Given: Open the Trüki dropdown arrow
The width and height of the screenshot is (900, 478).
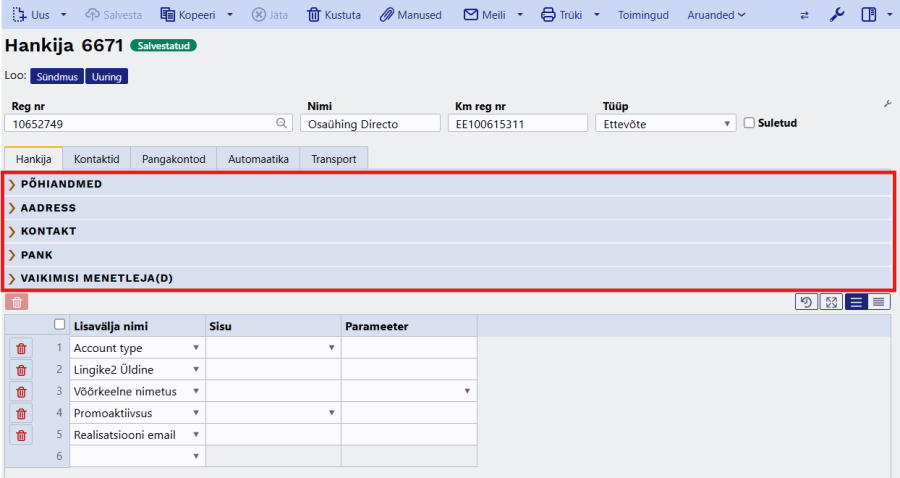Looking at the screenshot, I should pos(597,15).
